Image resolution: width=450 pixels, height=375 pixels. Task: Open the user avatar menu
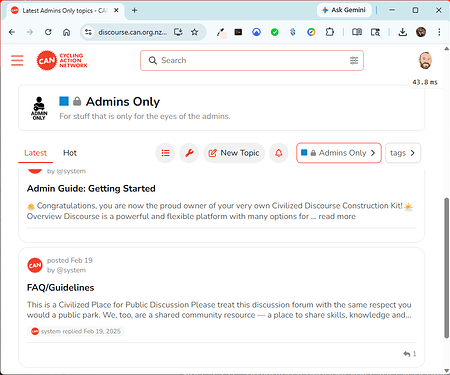pos(425,60)
